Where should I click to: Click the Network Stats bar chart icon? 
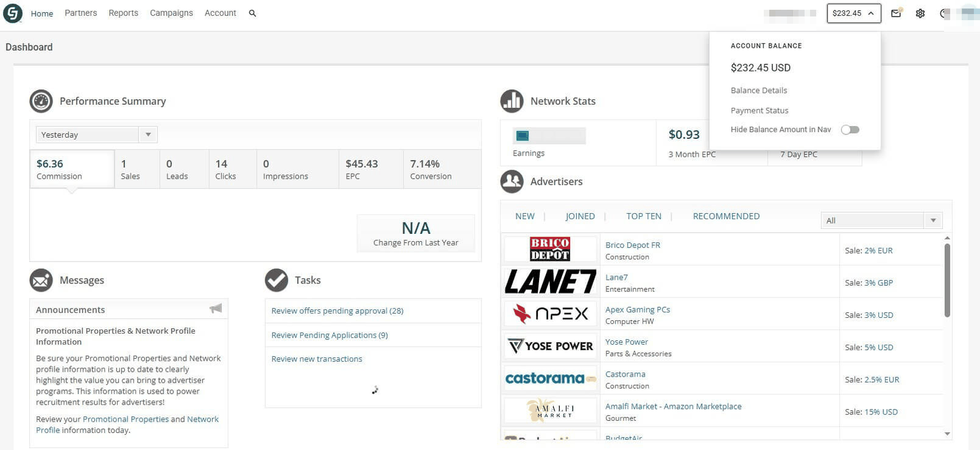coord(512,101)
